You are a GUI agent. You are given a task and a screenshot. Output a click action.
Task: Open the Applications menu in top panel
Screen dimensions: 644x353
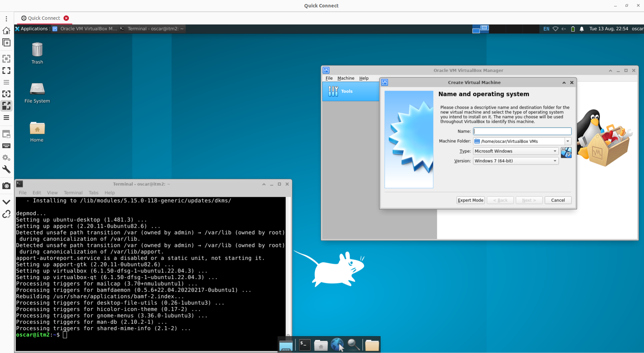click(33, 29)
